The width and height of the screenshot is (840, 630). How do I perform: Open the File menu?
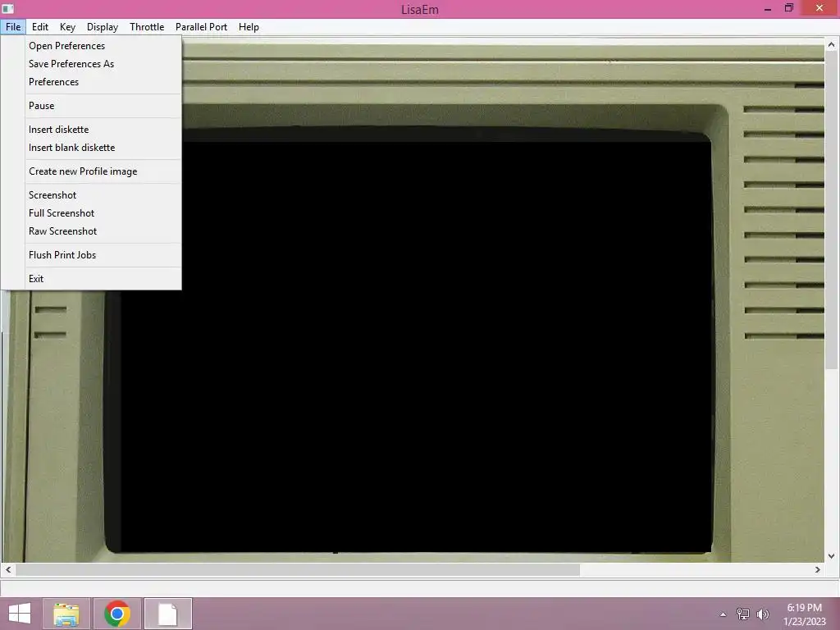(13, 27)
